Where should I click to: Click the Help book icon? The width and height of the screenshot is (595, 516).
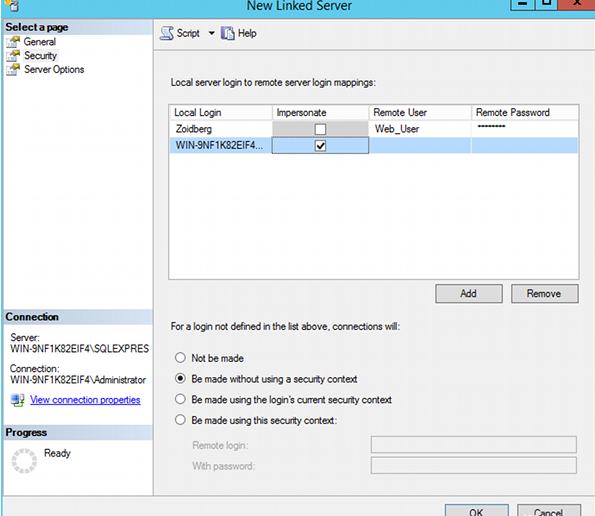click(228, 33)
